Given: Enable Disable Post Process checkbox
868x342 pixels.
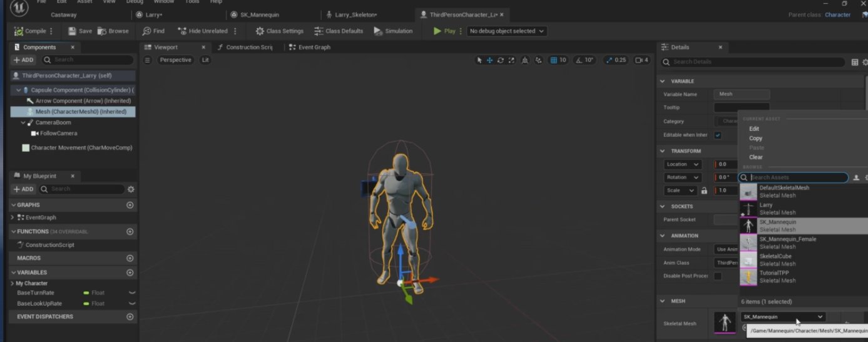Looking at the screenshot, I should tap(718, 276).
